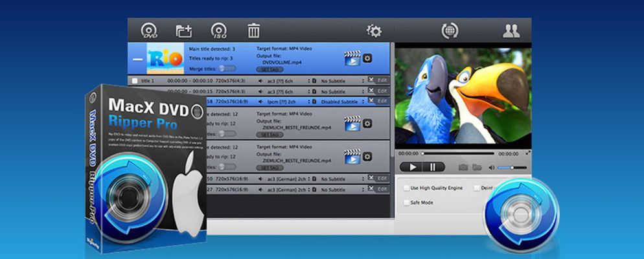The width and height of the screenshot is (644, 259).
Task: Click Edit button in the bottom title row
Action: 382,189
